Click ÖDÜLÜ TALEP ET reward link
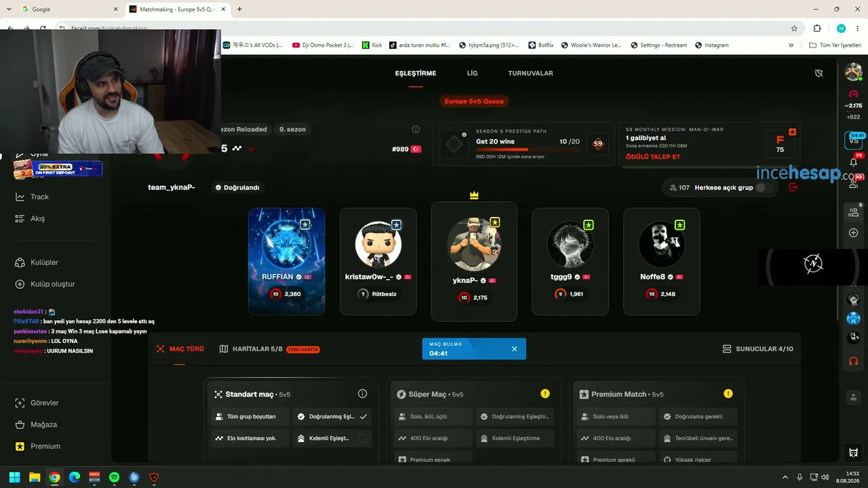868x488 pixels. tap(653, 157)
